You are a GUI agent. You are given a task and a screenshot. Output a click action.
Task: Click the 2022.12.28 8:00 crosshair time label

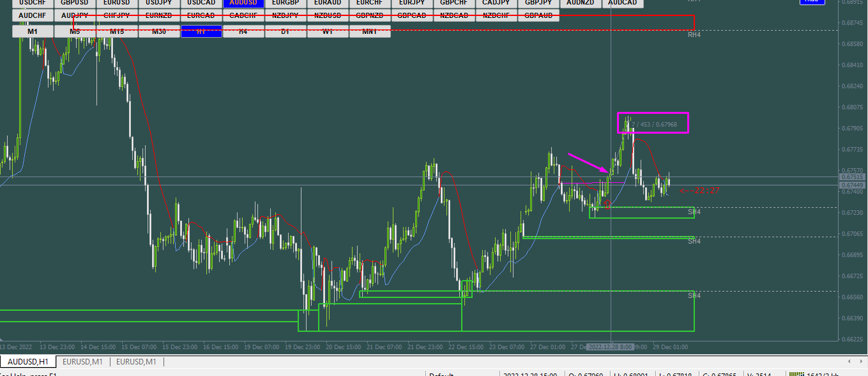tap(611, 347)
